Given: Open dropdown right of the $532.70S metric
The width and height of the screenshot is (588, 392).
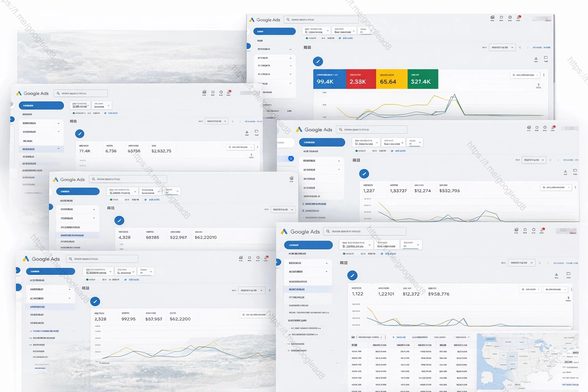Looking at the screenshot, I should [556, 188].
